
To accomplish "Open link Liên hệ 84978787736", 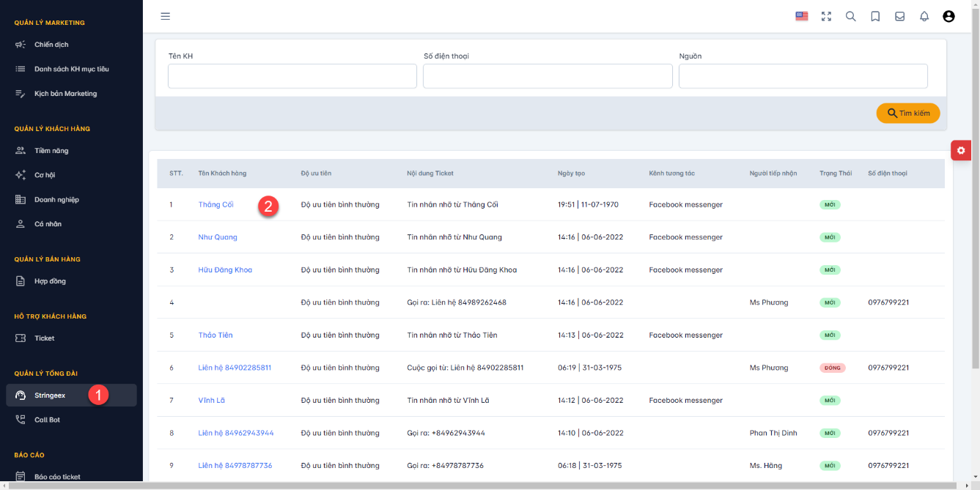I will tap(235, 465).
